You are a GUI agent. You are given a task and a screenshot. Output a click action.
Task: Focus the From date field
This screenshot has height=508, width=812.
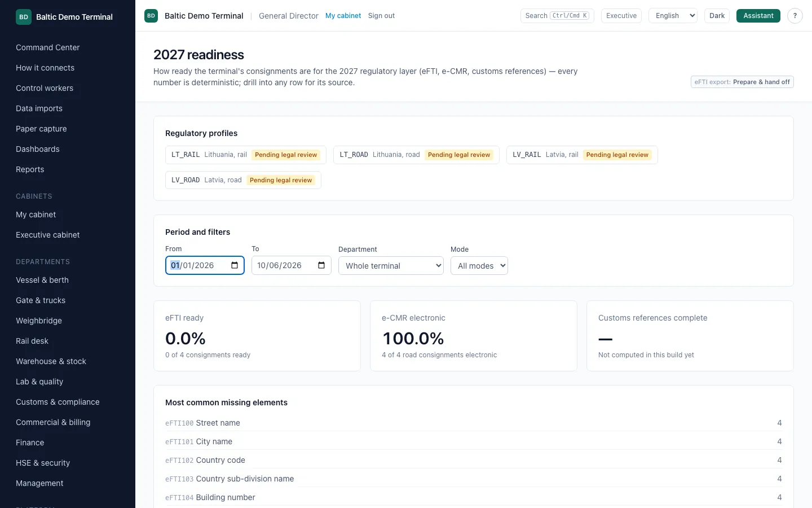205,265
